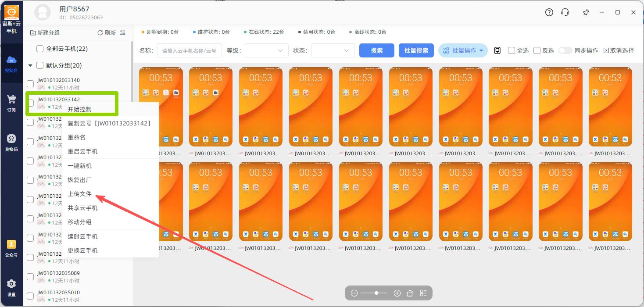Click the zoom in plus icon
The height and width of the screenshot is (307, 644).
pyautogui.click(x=397, y=293)
